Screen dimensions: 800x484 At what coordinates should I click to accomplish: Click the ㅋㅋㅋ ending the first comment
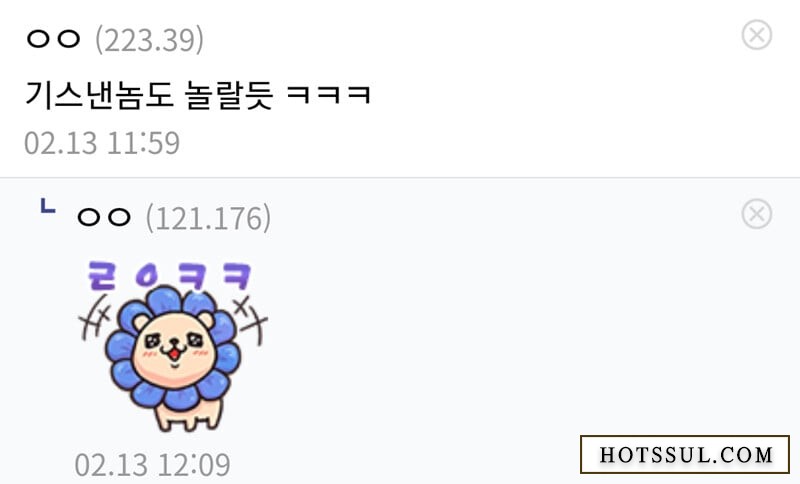tap(329, 95)
